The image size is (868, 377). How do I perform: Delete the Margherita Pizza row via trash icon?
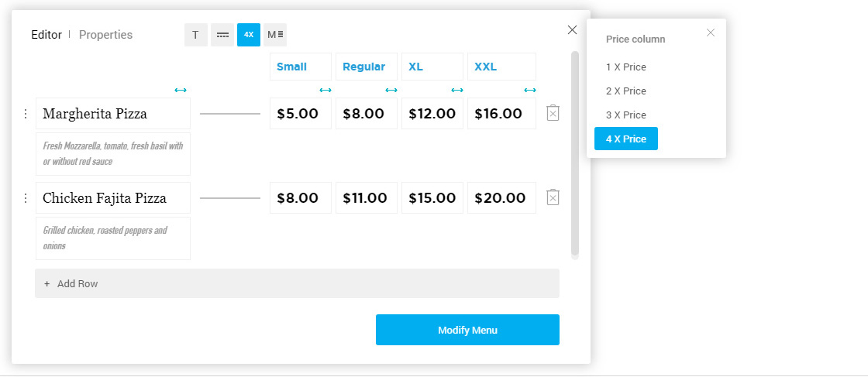(x=553, y=113)
